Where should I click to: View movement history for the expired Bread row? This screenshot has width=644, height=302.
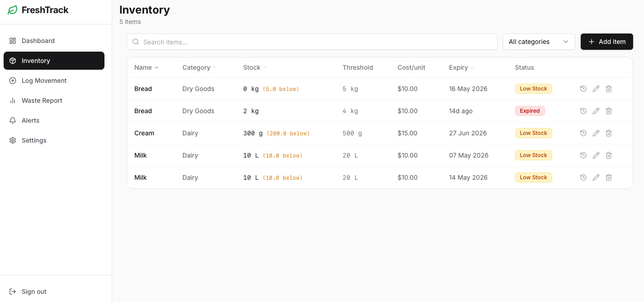583,110
